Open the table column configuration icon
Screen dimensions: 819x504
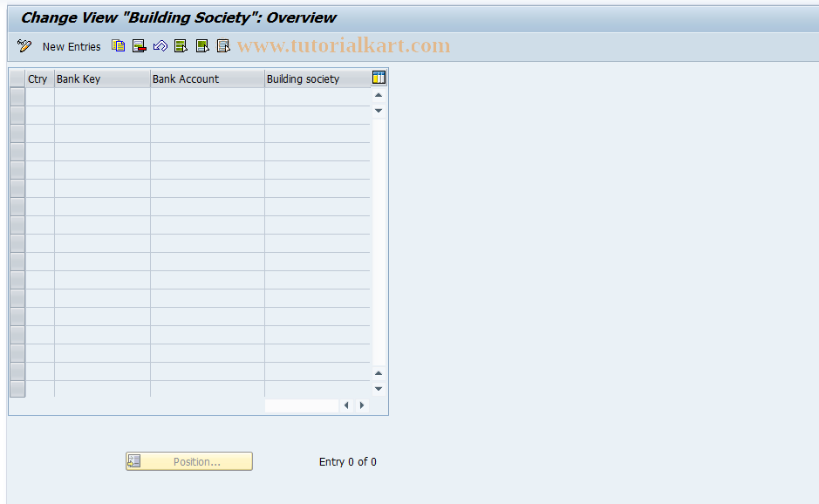(379, 78)
